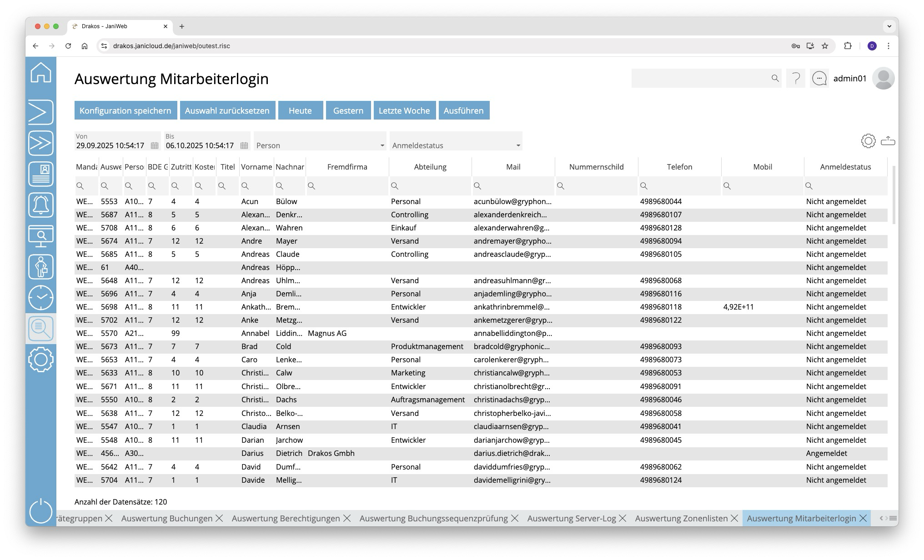Viewport: 924px width, 560px height.
Task: Open the Von date calendar picker
Action: [x=155, y=145]
